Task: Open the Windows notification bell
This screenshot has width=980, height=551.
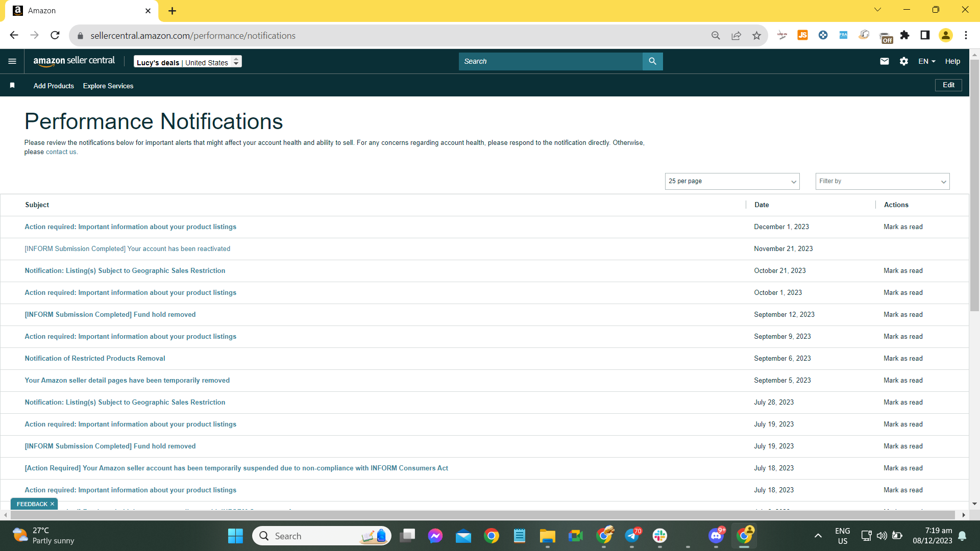Action: click(x=962, y=536)
